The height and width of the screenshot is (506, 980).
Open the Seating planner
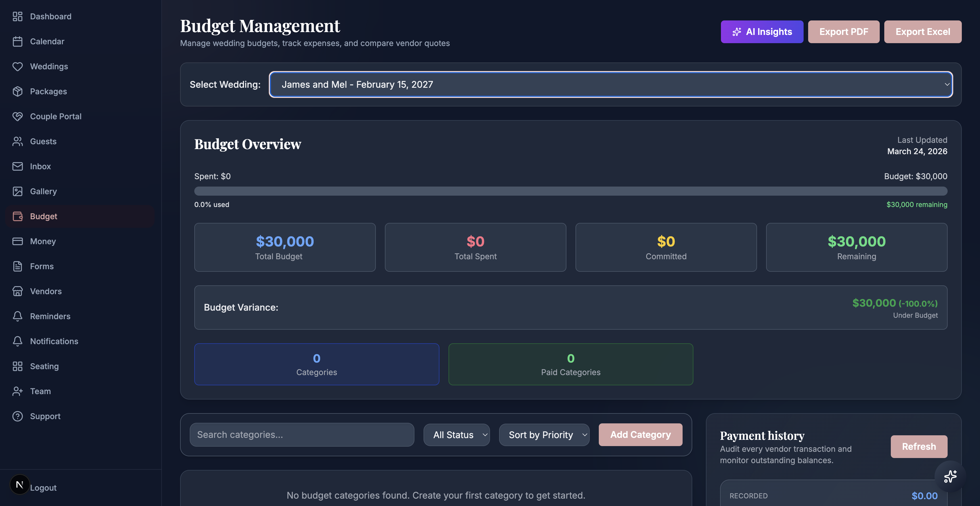(45, 366)
